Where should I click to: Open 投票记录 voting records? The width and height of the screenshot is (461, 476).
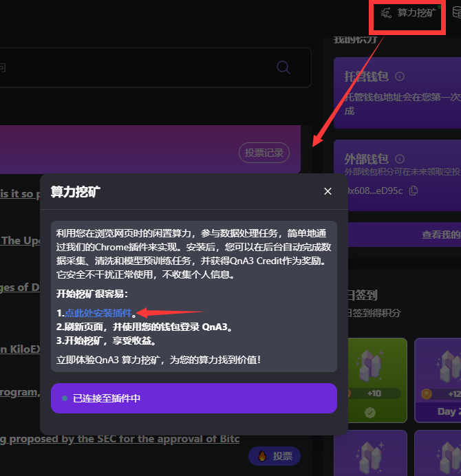click(x=264, y=153)
